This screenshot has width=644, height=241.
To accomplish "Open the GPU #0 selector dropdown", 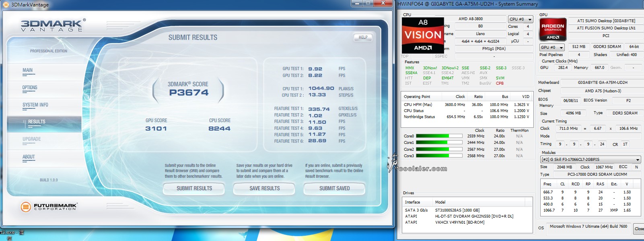I will pos(552,48).
